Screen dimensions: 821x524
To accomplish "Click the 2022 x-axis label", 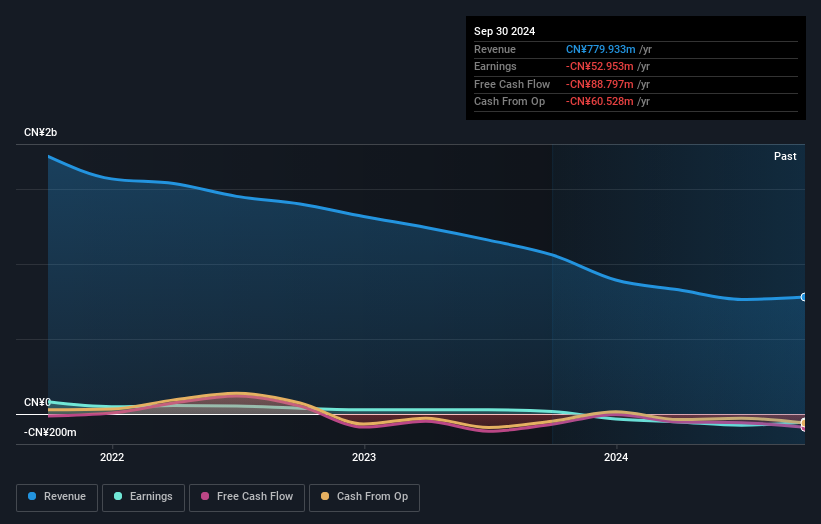I will click(112, 458).
